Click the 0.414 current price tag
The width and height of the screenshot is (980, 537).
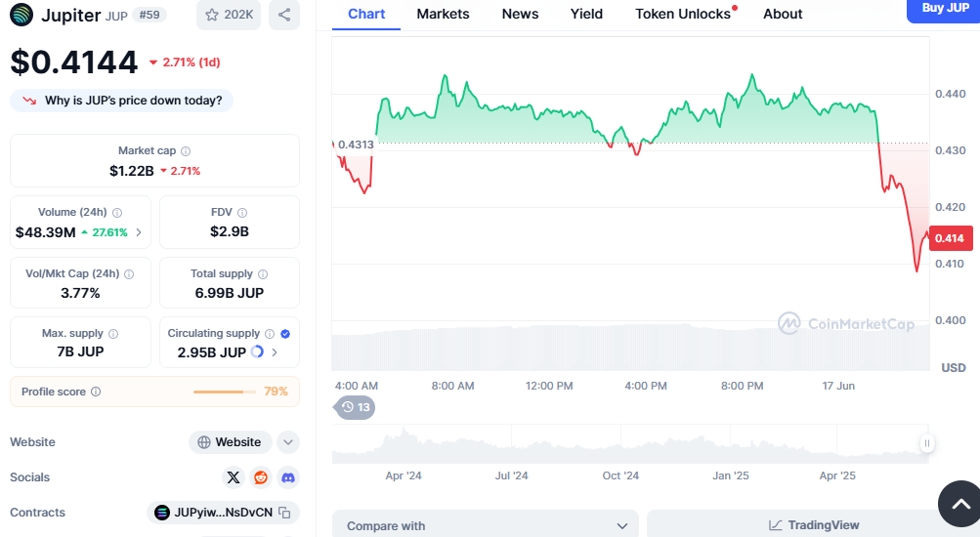point(951,238)
